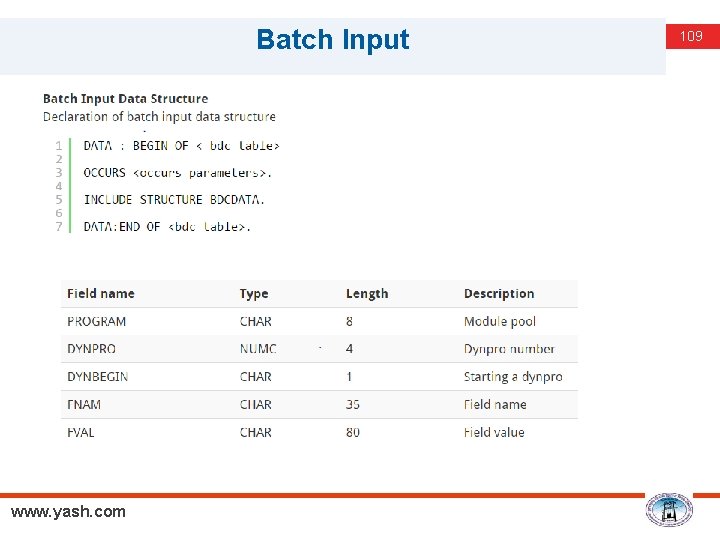Click the 'Module pool' description
Viewport: 720px width, 540px height.
[x=500, y=321]
